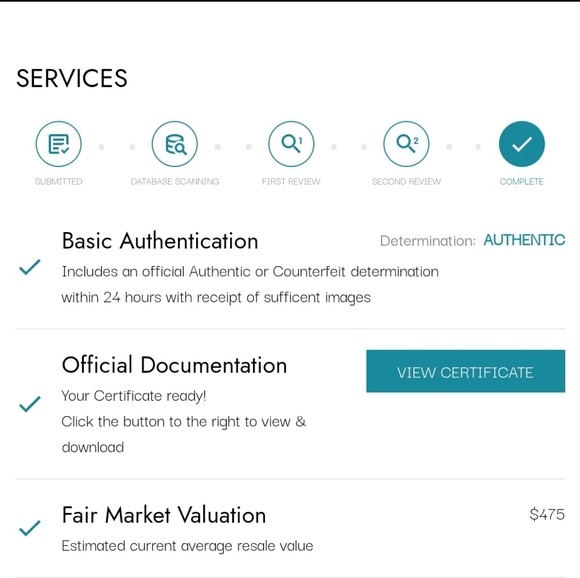Click the Official Documentation heading
Image resolution: width=580 pixels, height=578 pixels.
point(174,365)
